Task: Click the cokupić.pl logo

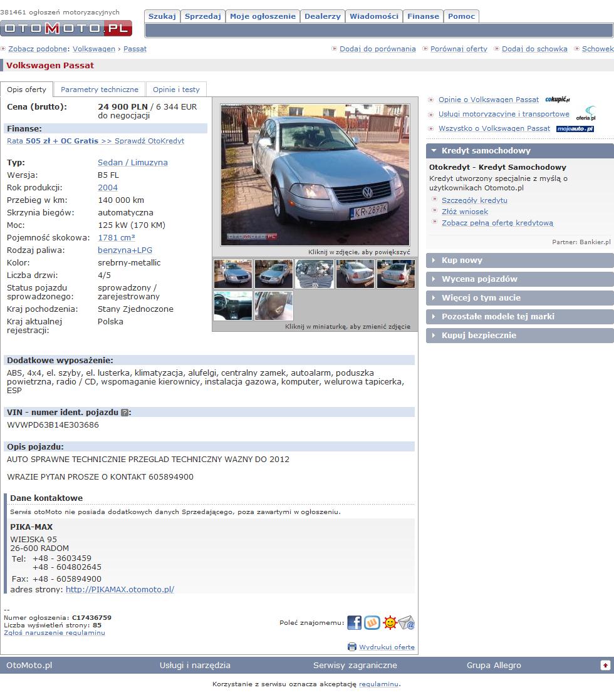Action: point(557,100)
